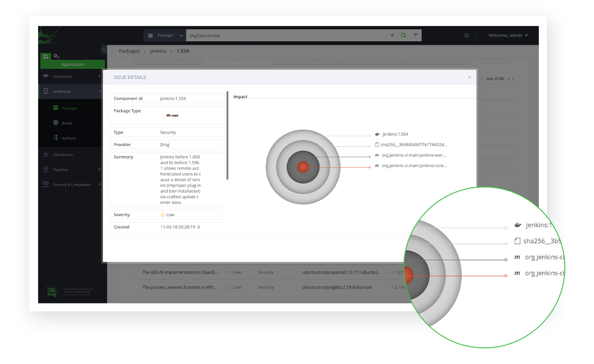Clear the search query with the X
Image resolution: width=594 pixels, height=364 pixels.
pyautogui.click(x=392, y=35)
